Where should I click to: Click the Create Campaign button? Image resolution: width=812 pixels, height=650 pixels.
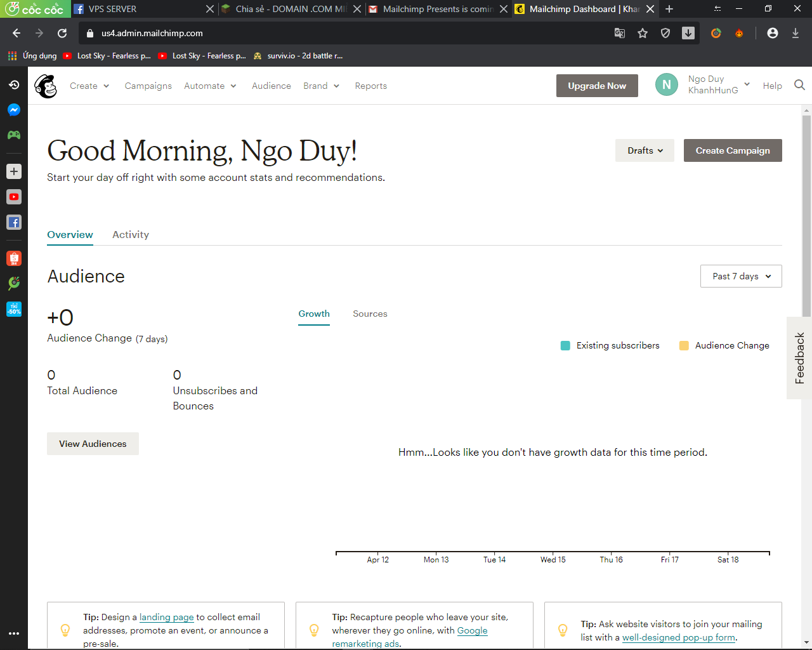click(x=733, y=150)
